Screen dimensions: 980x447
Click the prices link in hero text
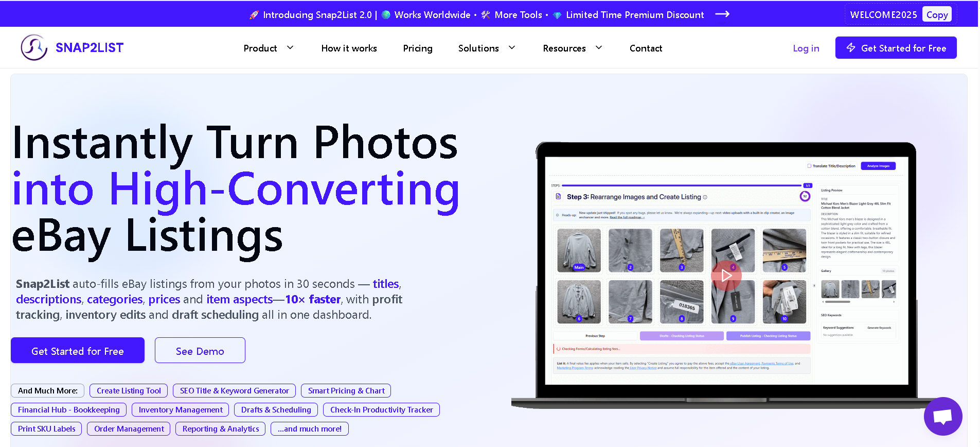164,299
